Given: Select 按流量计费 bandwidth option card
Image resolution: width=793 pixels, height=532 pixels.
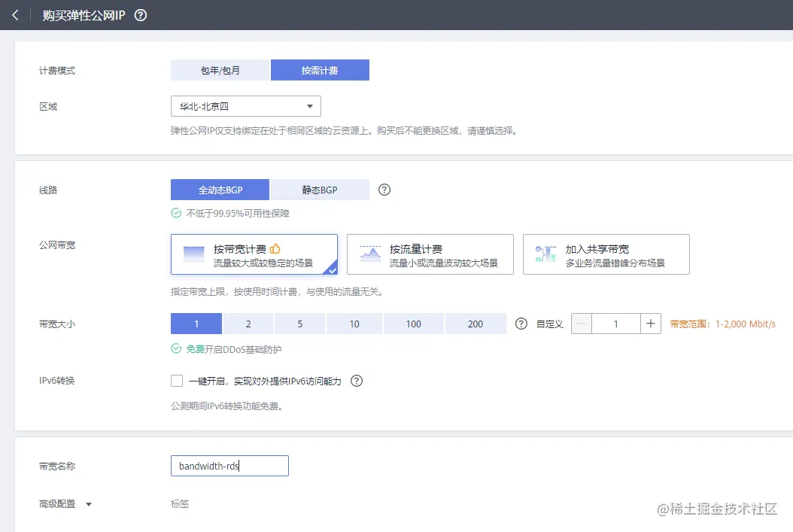Looking at the screenshot, I should click(430, 254).
